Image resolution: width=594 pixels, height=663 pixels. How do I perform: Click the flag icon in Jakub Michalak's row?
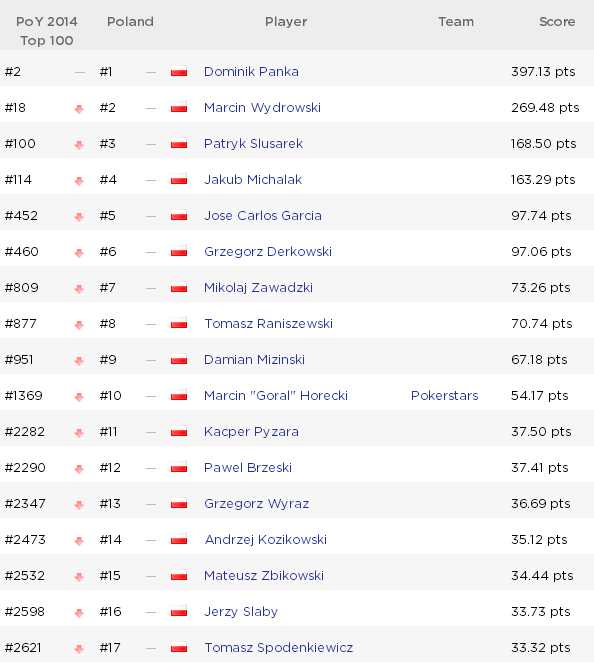179,179
